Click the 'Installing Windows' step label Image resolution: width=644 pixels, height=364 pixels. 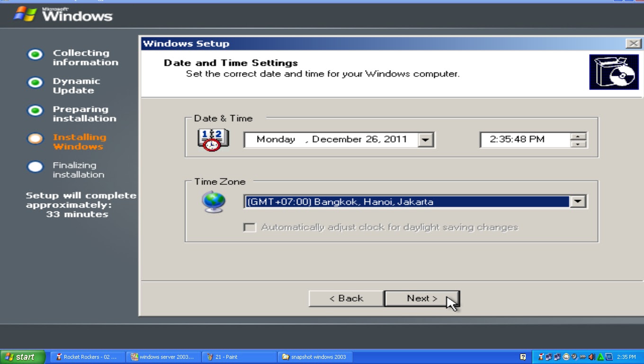(x=80, y=142)
